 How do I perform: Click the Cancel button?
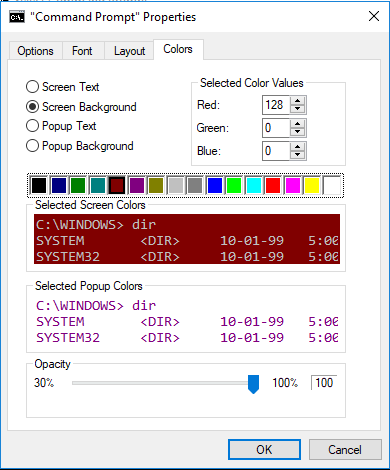(x=345, y=450)
